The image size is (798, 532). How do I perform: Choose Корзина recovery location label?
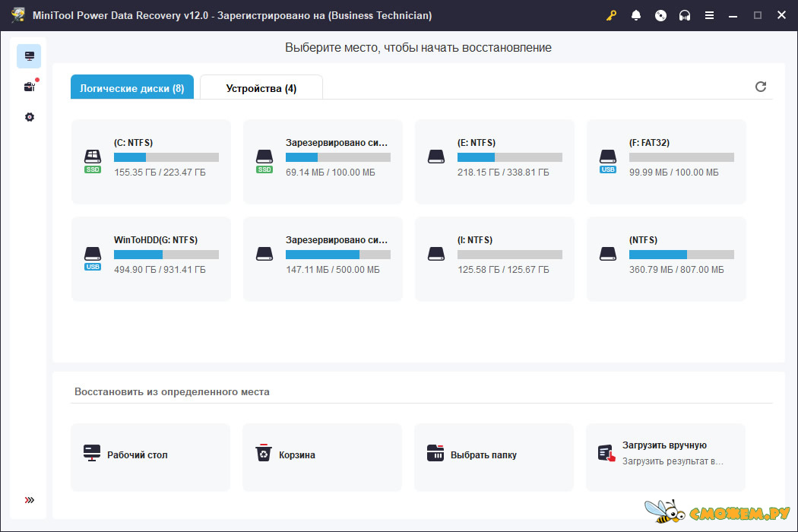pyautogui.click(x=296, y=455)
